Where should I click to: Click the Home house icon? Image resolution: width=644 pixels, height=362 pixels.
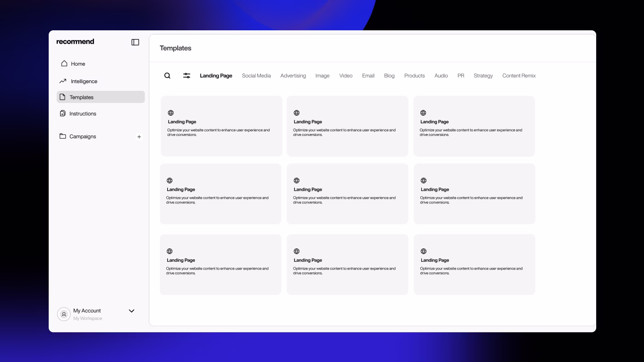tap(64, 63)
